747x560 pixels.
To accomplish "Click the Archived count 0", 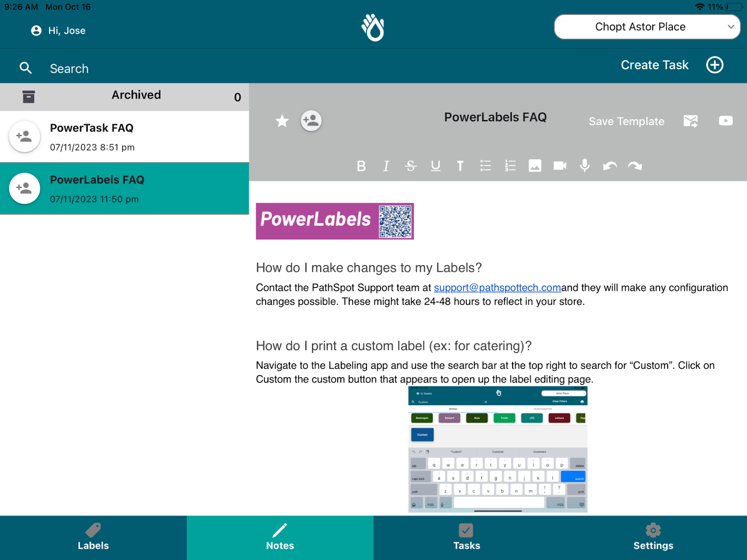I will click(238, 97).
